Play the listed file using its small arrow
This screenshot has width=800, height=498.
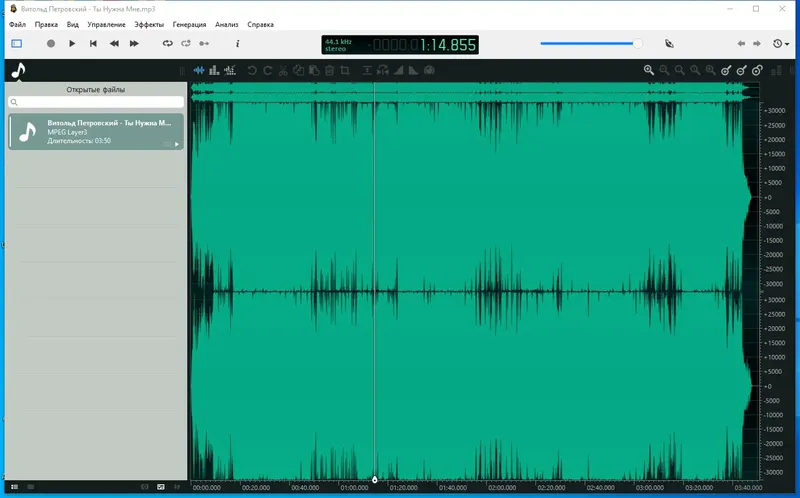coord(177,144)
